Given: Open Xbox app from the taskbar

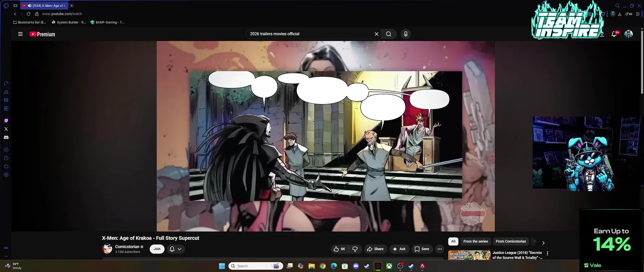Looking at the screenshot, I should point(389,266).
